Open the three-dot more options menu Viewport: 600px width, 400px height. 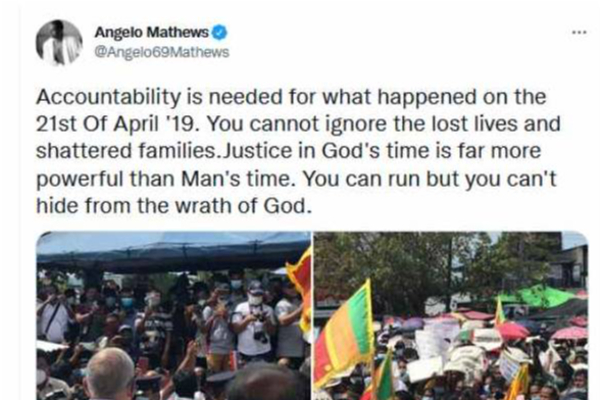[x=579, y=33]
